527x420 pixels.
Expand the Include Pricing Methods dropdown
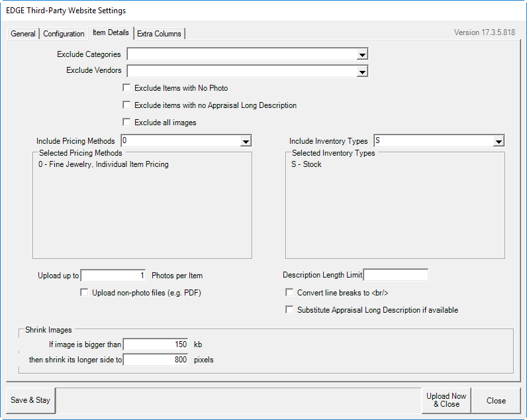[x=246, y=141]
